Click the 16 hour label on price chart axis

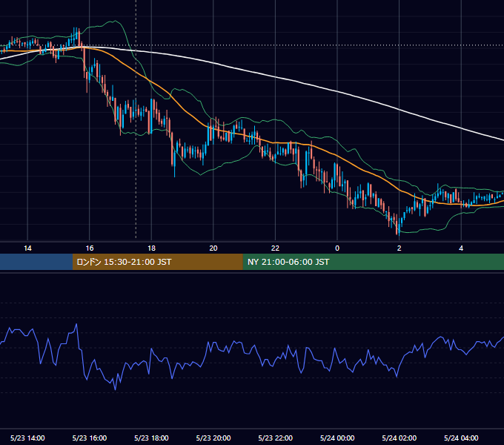90,248
